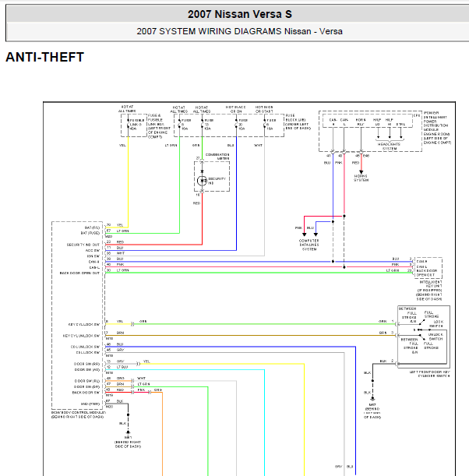Select "2007 SYSTEM WIRING DIAGRAMS Nissan - Versa" subtitle
469x476 pixels.
click(239, 31)
